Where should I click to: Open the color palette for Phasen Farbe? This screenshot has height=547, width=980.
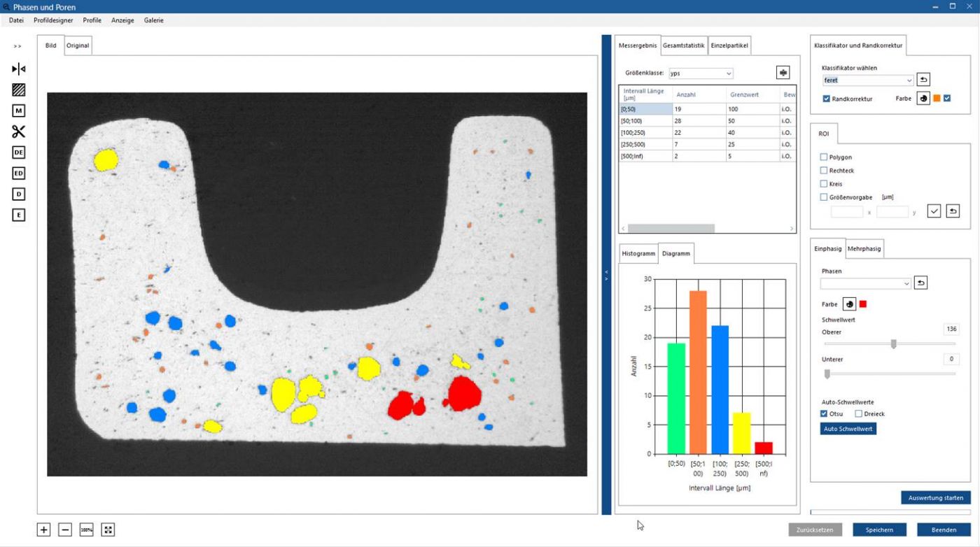coord(849,304)
